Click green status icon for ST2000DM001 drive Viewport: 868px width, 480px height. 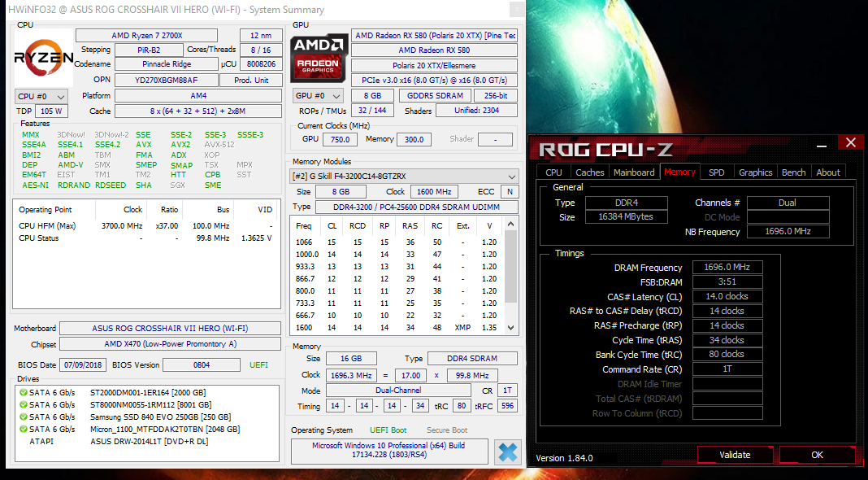tap(23, 394)
